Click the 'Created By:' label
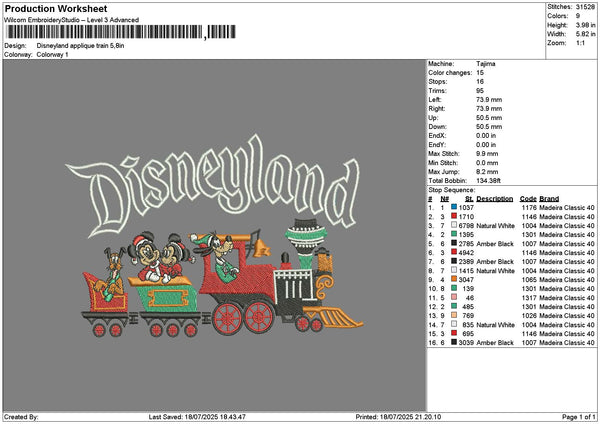600x424 pixels. click(x=21, y=417)
